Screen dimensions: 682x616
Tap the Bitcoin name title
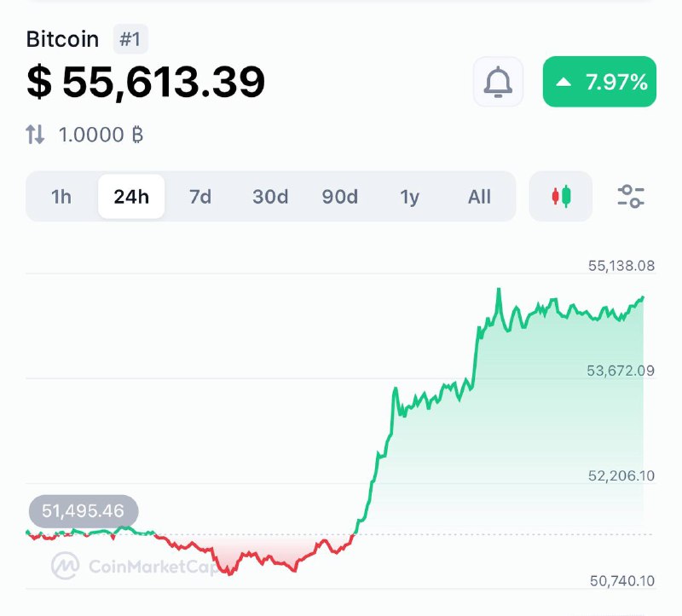[x=62, y=39]
